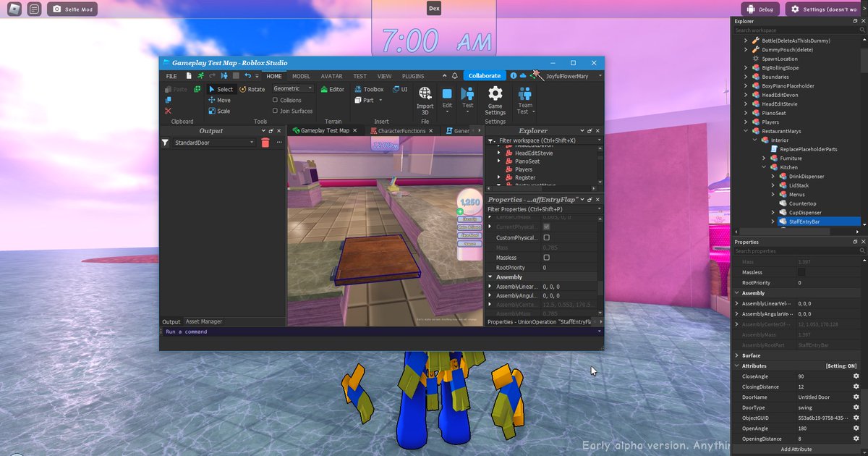Click the gear beside CloseAngle attribute
Image resolution: width=868 pixels, height=456 pixels.
pos(856,376)
